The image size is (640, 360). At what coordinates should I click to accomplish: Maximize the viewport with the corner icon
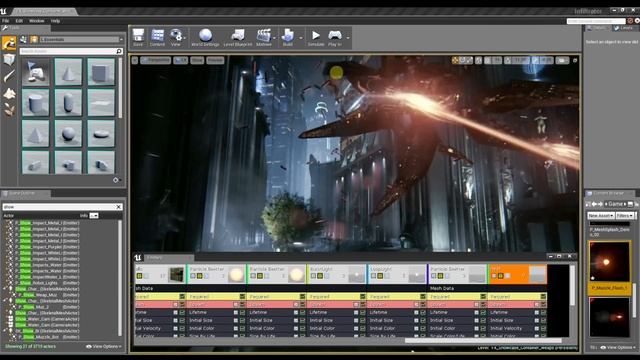(x=575, y=60)
